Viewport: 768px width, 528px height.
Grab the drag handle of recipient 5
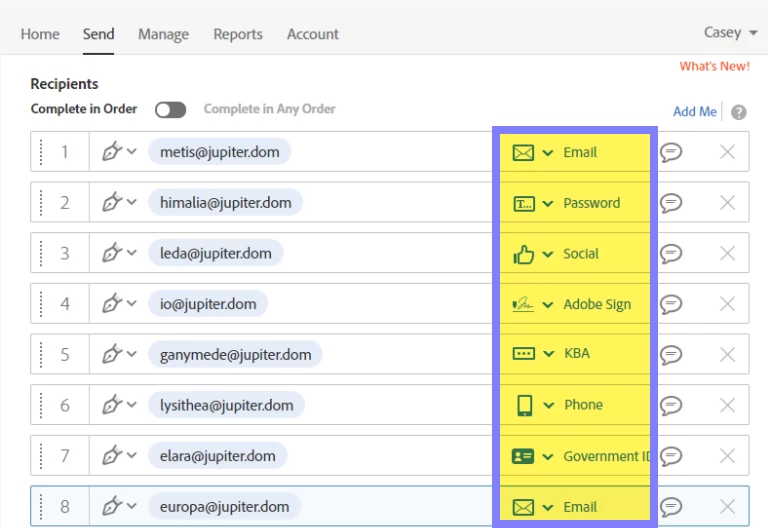(x=41, y=355)
